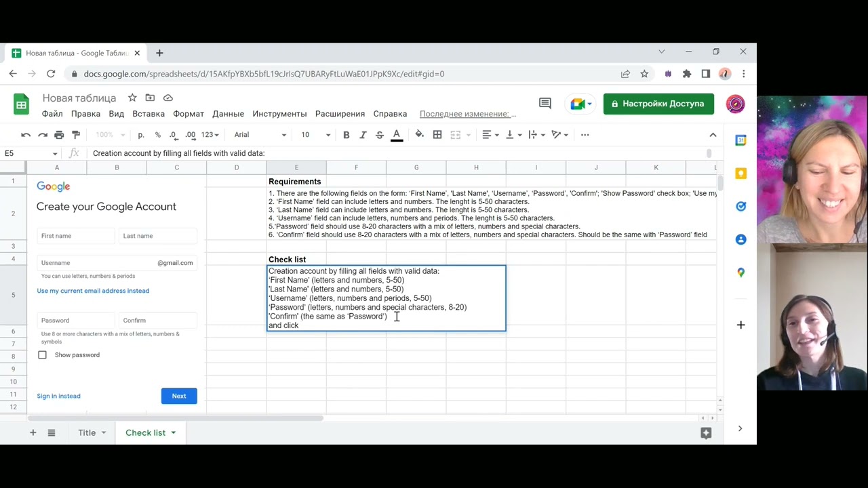Toggle italic formatting
Image resolution: width=868 pixels, height=488 pixels.
(363, 135)
